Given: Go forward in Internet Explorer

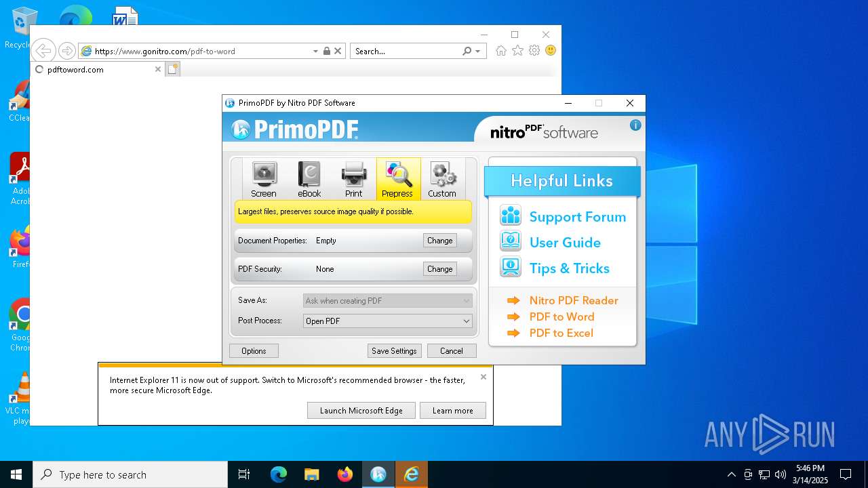Looking at the screenshot, I should coord(66,51).
